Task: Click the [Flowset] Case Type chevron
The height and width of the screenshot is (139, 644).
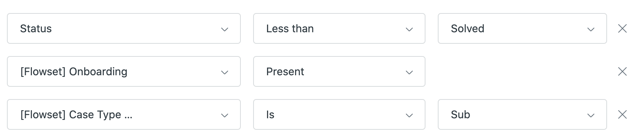Action: pos(225,115)
